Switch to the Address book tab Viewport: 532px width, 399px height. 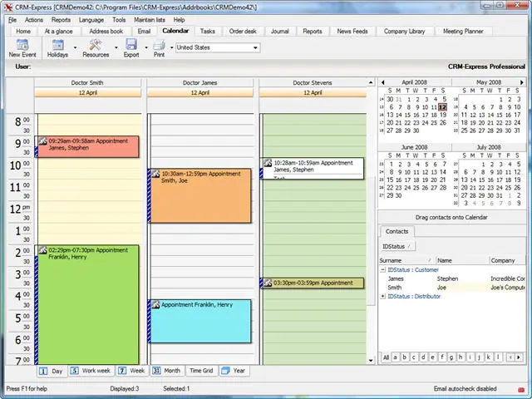106,32
